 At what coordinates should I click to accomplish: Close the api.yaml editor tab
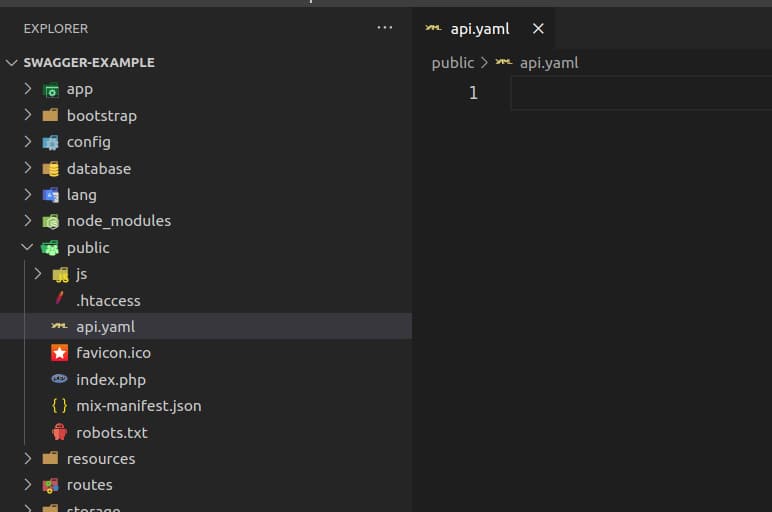pyautogui.click(x=538, y=29)
